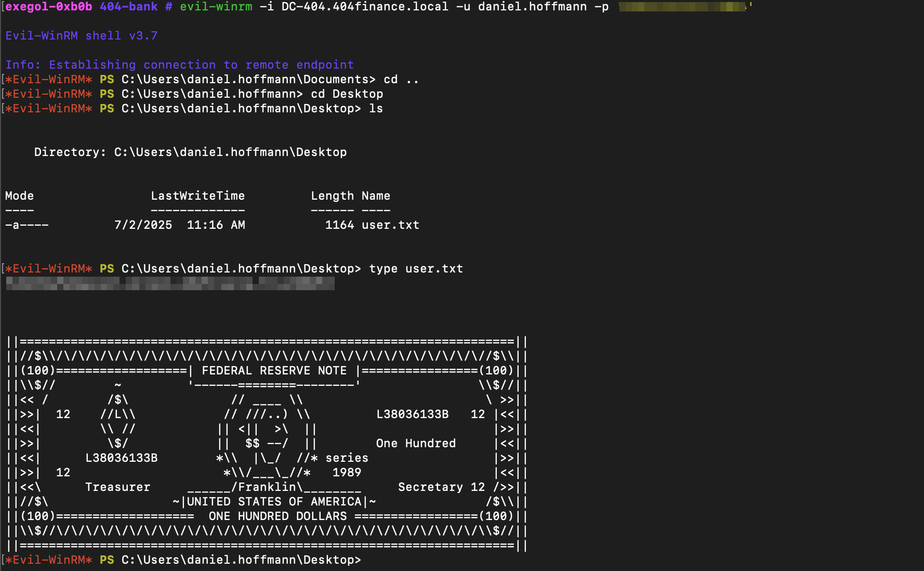Viewport: 924px width, 571px height.
Task: Click the 'type user.txt' command
Action: [x=416, y=269]
